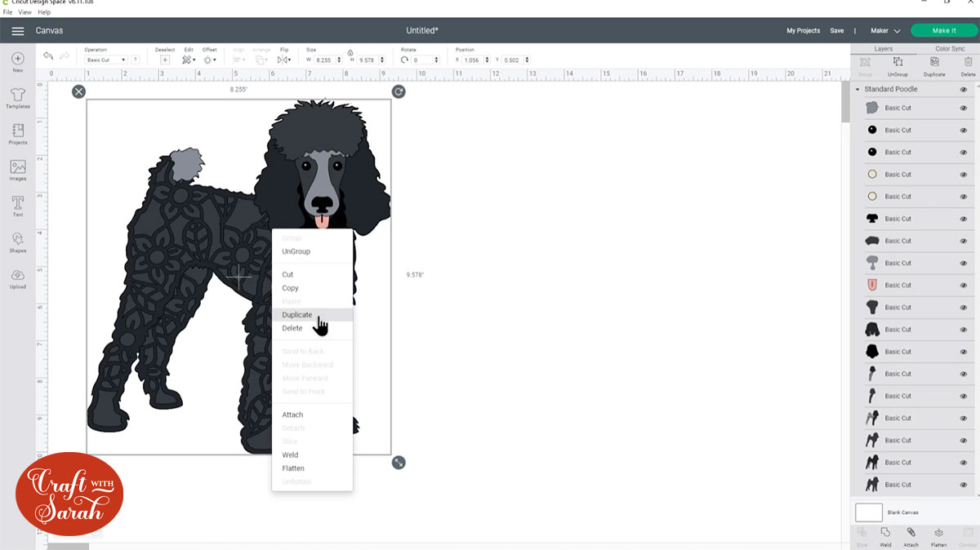This screenshot has height=550, width=980.
Task: Choose Duplicate from the context menu
Action: coord(297,314)
